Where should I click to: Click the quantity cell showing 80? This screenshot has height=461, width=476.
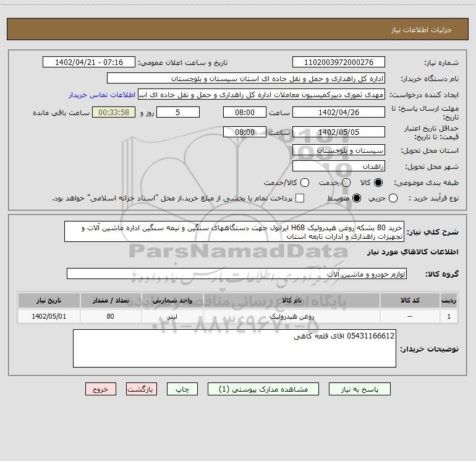(x=111, y=316)
